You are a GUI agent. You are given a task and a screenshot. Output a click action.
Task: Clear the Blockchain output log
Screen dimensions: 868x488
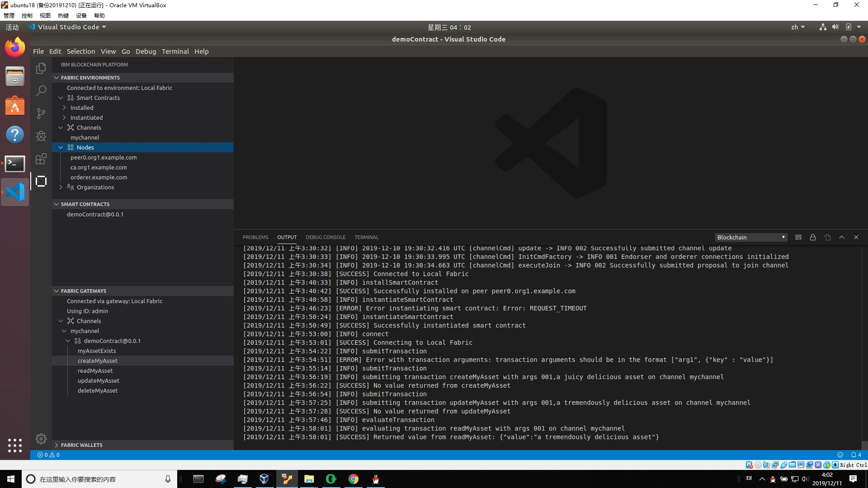[x=798, y=237]
